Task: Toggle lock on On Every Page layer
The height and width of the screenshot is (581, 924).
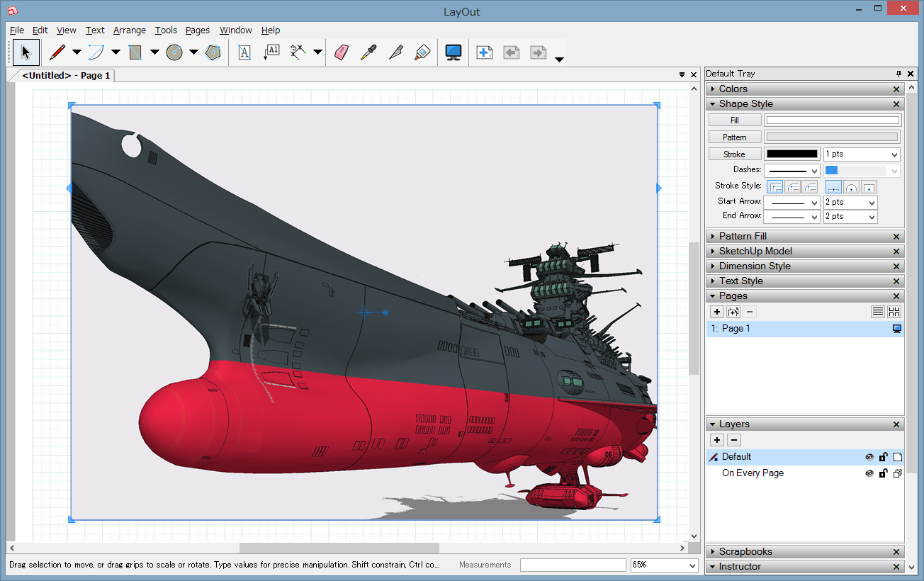Action: 884,473
